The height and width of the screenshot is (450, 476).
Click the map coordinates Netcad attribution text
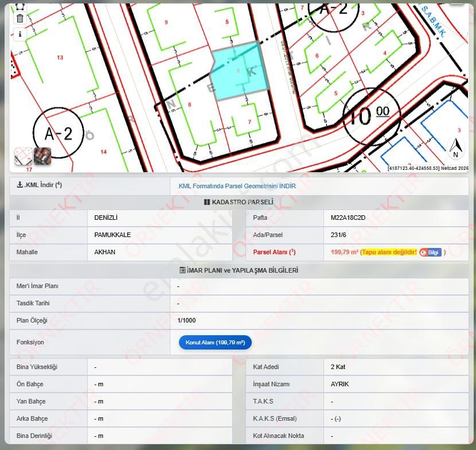(428, 168)
